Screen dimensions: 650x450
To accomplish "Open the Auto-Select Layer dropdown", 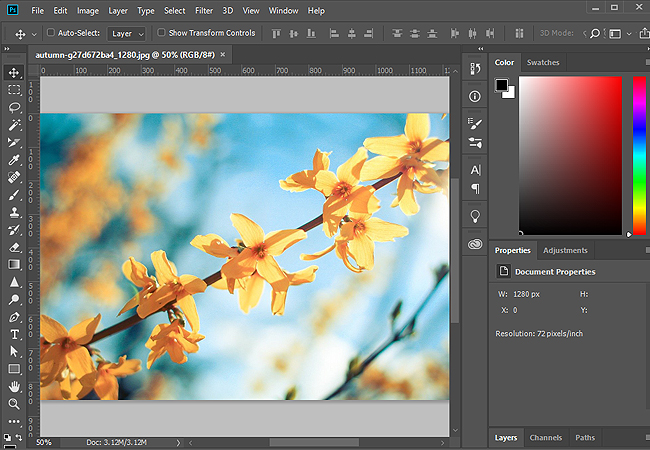I will click(126, 33).
